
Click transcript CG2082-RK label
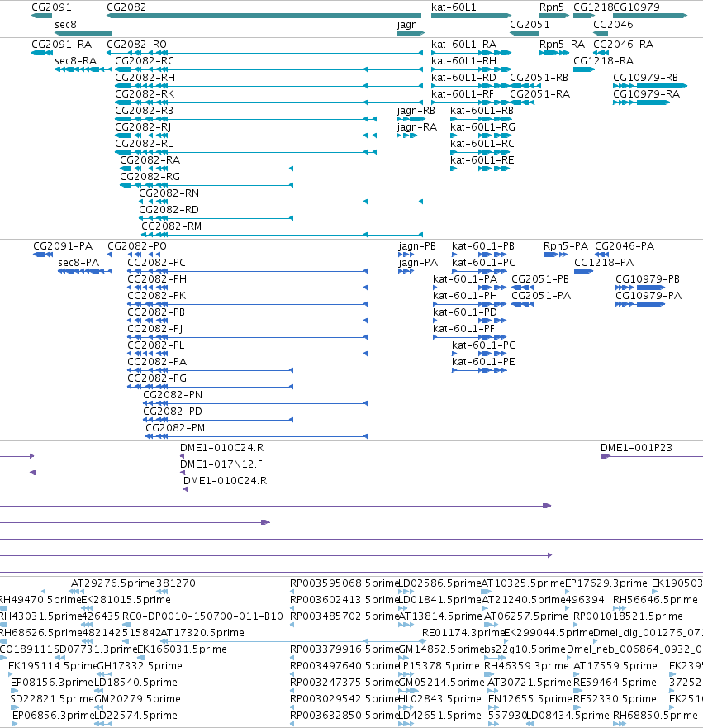tap(145, 94)
